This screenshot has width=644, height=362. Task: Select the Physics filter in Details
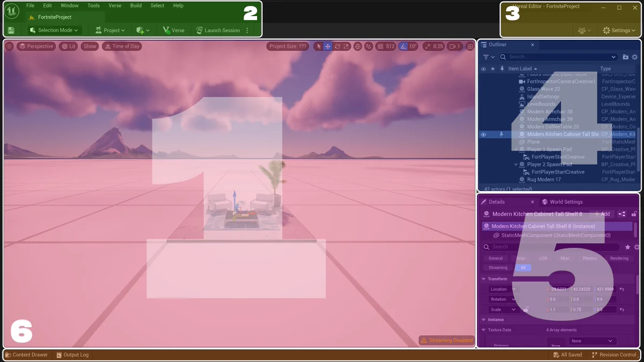[589, 258]
